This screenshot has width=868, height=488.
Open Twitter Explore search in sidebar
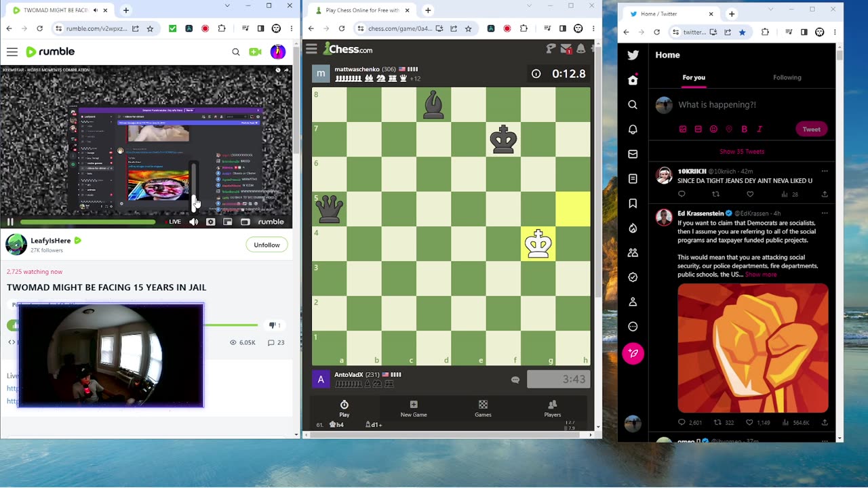[x=633, y=104]
